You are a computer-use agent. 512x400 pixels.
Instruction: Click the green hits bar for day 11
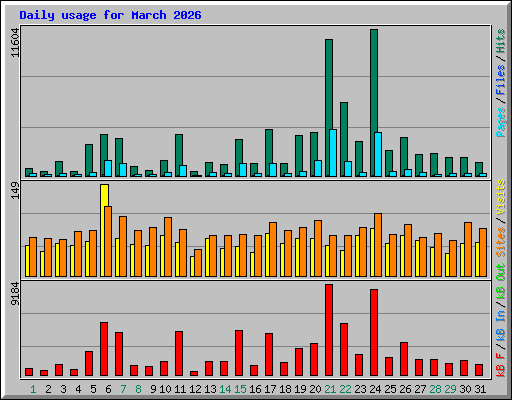179,155
